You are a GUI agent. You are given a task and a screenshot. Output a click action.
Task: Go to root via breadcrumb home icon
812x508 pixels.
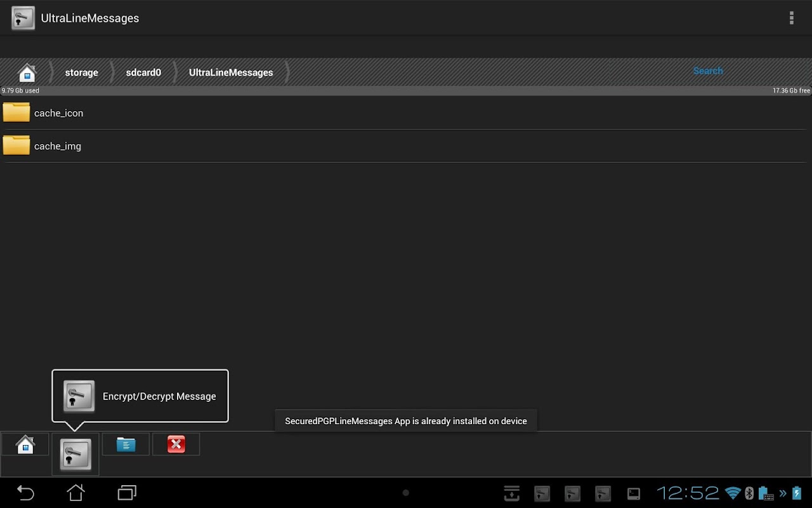pos(27,72)
